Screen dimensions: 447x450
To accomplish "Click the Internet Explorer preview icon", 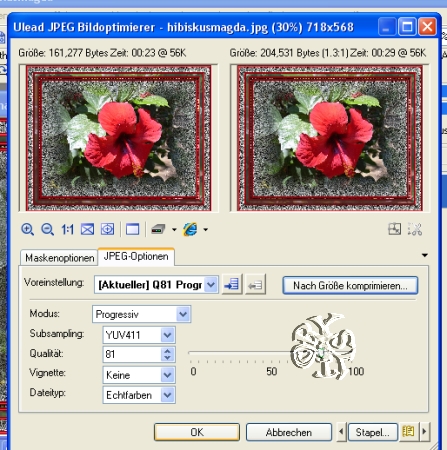I will pyautogui.click(x=190, y=229).
